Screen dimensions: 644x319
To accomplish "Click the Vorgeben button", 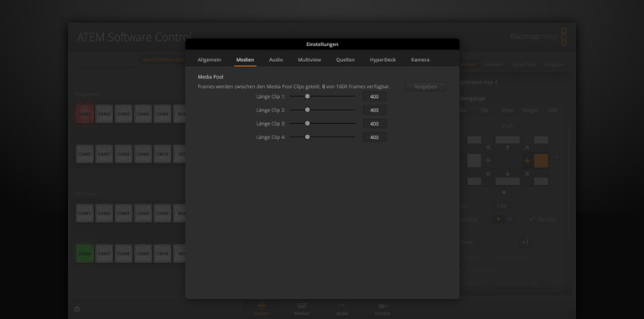I will click(425, 86).
